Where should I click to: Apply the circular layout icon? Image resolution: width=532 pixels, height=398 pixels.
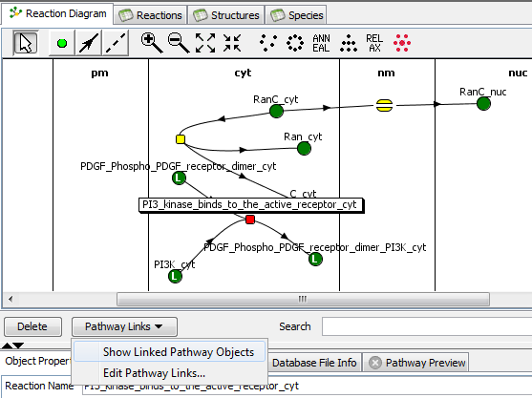(x=295, y=43)
